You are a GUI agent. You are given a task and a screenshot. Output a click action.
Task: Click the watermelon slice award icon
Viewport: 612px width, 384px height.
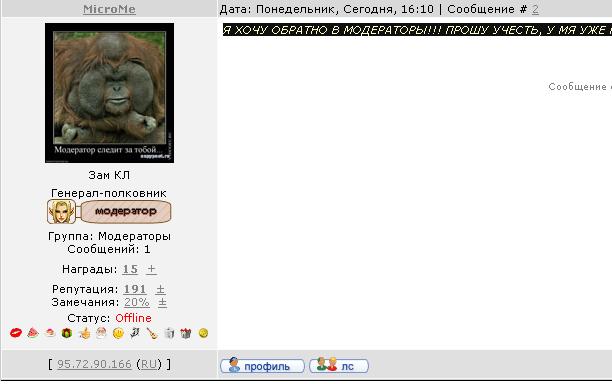[x=33, y=333]
